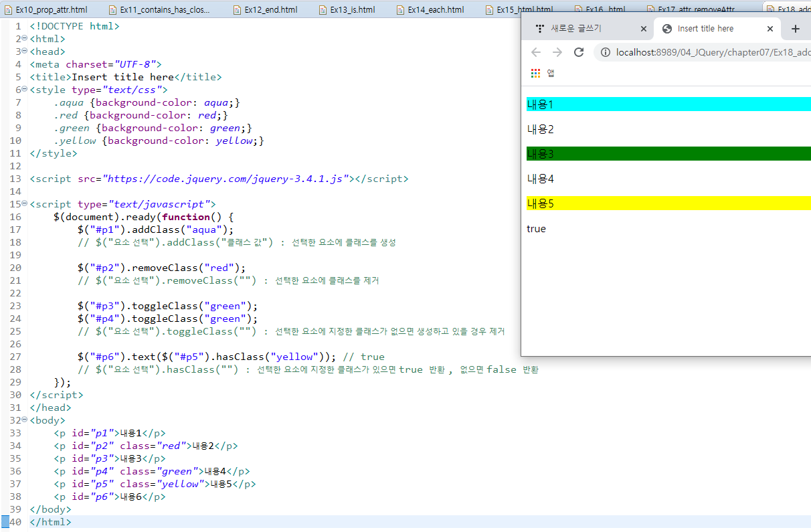Click the p id="p5" class="yellow" line

155,484
